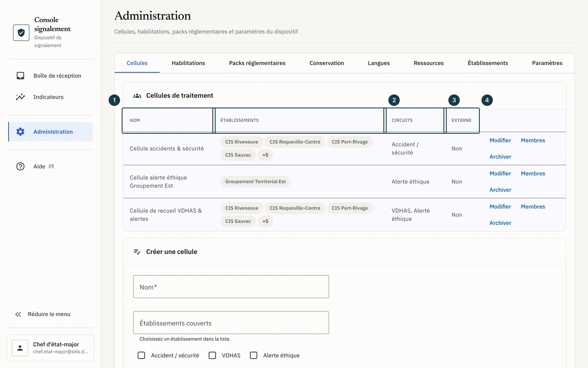Click CIS Port-Rivage chip in Cellule de recueil row
The height and width of the screenshot is (368, 588).
(350, 208)
